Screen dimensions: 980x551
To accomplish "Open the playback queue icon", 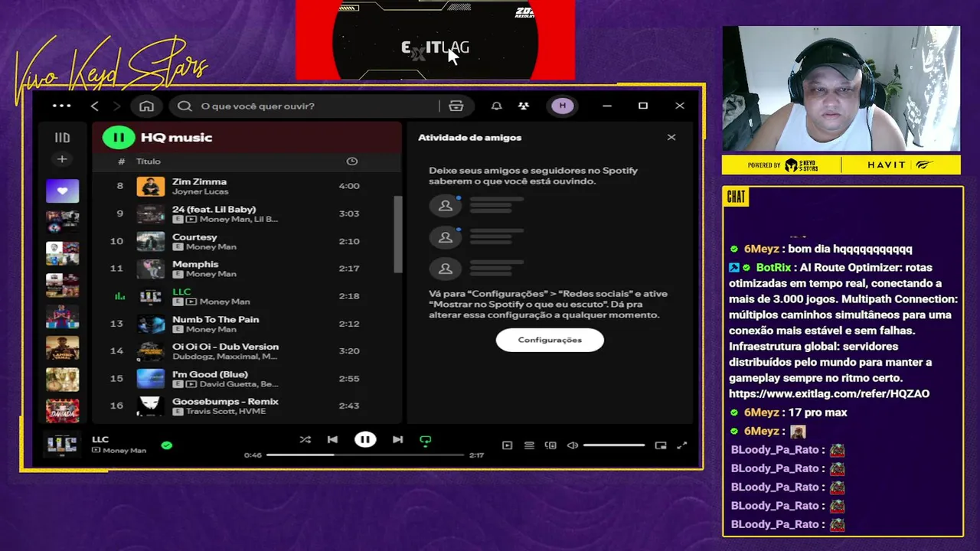I will coord(529,445).
